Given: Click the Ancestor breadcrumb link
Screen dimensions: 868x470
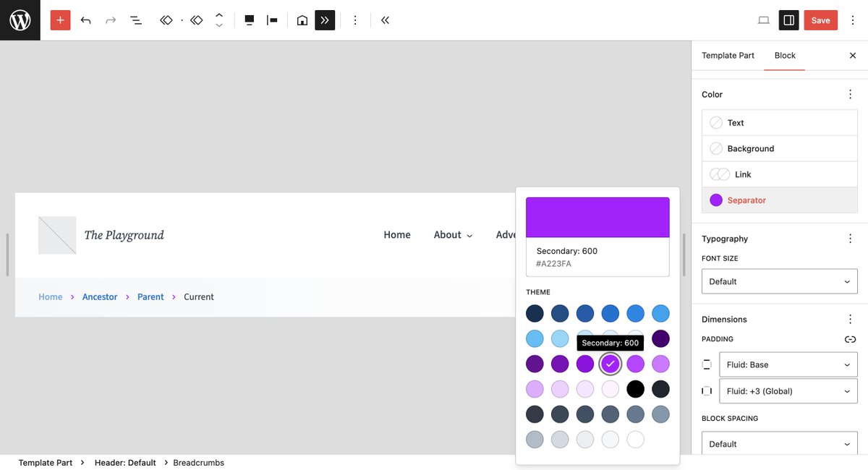Looking at the screenshot, I should click(x=100, y=297).
